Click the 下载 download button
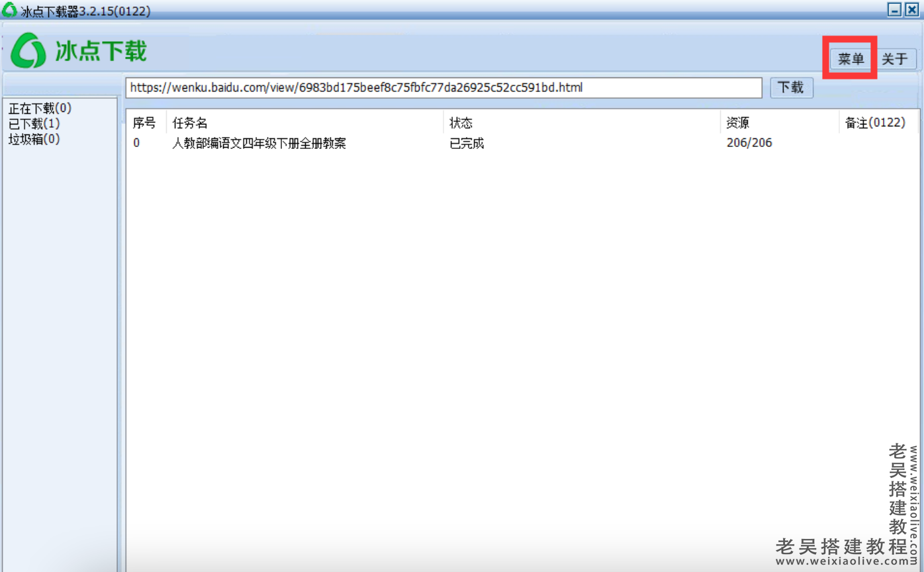The image size is (924, 572). click(791, 87)
